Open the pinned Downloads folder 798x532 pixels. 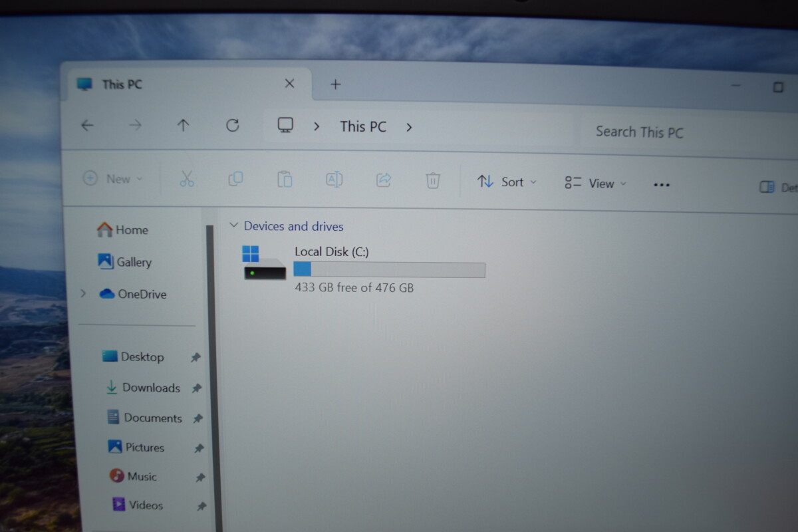pyautogui.click(x=143, y=388)
